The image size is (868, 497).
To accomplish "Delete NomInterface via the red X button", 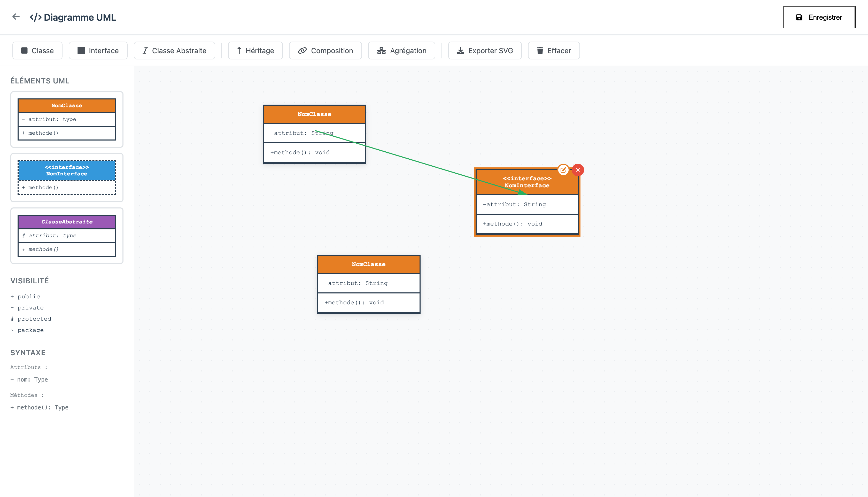I will 578,170.
